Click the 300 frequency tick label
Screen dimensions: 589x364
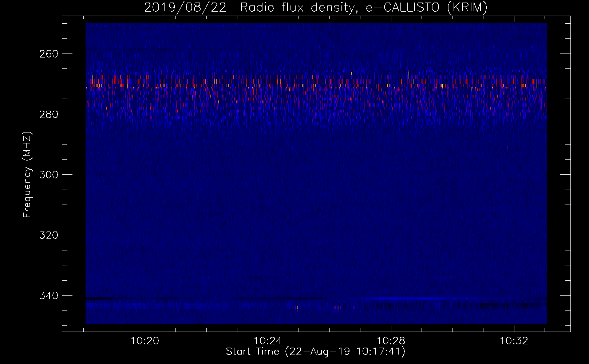[x=49, y=175]
